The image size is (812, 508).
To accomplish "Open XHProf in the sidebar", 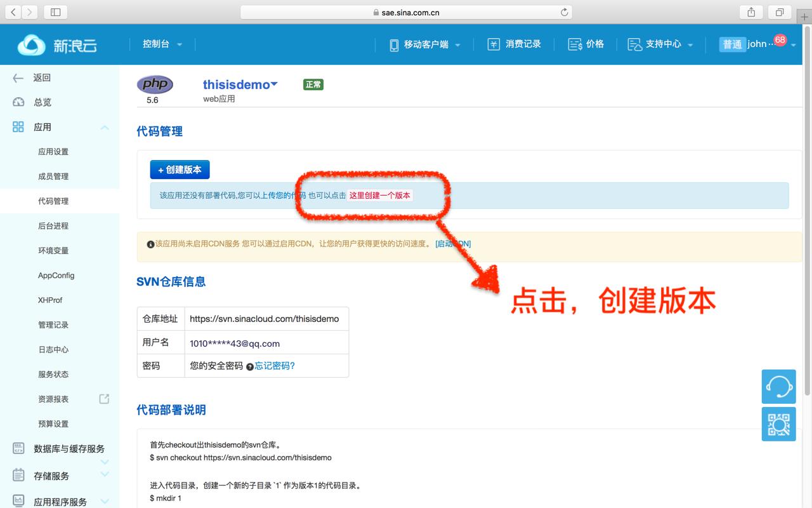I will tap(50, 300).
